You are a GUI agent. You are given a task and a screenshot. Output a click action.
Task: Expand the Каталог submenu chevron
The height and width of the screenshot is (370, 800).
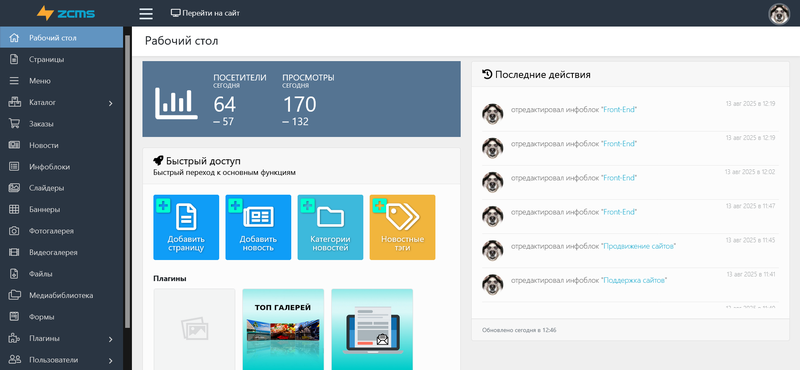pyautogui.click(x=111, y=103)
